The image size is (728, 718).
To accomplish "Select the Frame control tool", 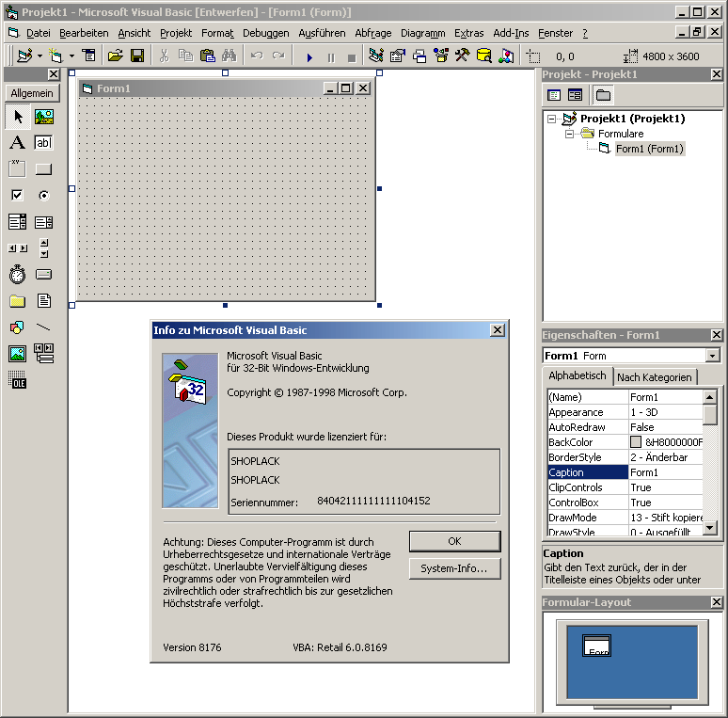I will [x=18, y=168].
